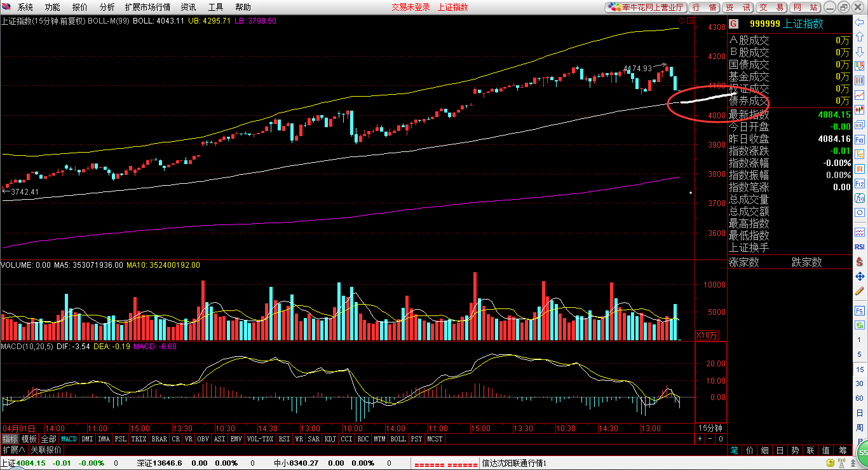The width and height of the screenshot is (868, 470).
Task: Switch to 60-minute period
Action: coord(860,399)
